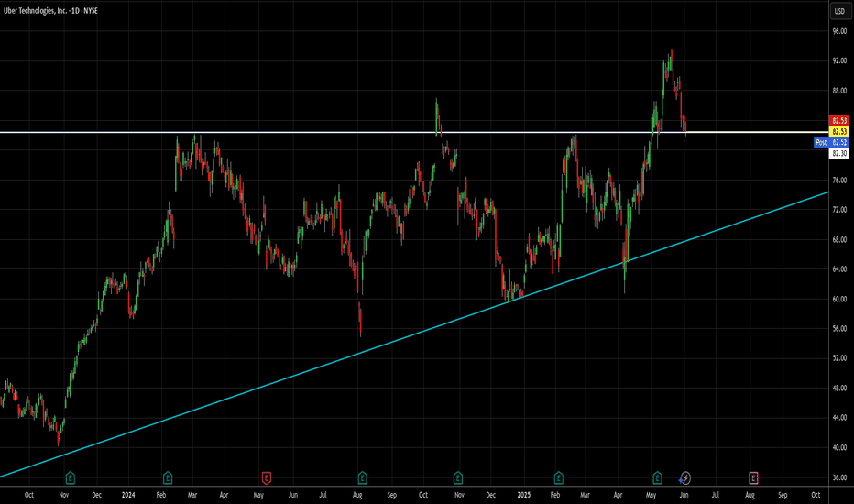Click the Sep label of year 2025
The height and width of the screenshot is (504, 854).
(783, 495)
